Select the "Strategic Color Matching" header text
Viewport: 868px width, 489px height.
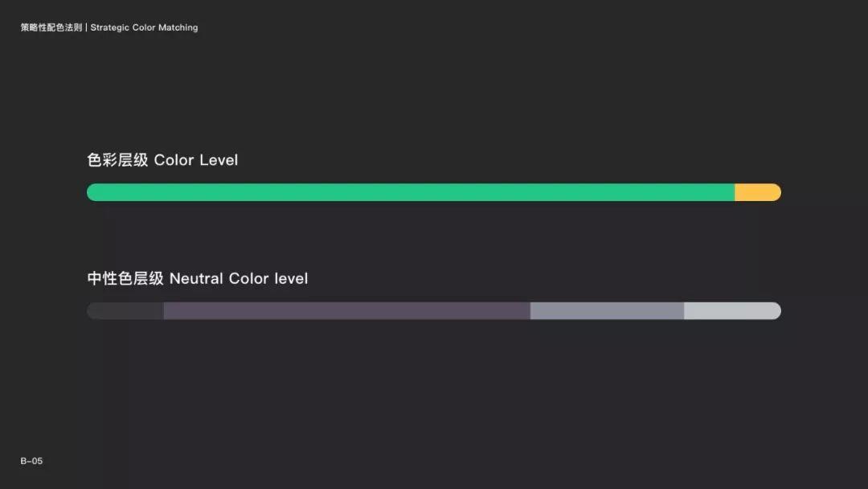(x=144, y=27)
